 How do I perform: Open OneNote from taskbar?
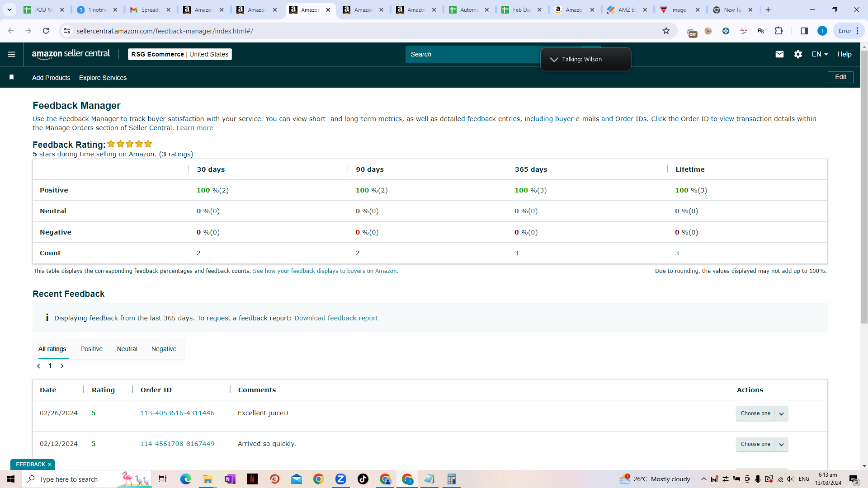tap(230, 479)
